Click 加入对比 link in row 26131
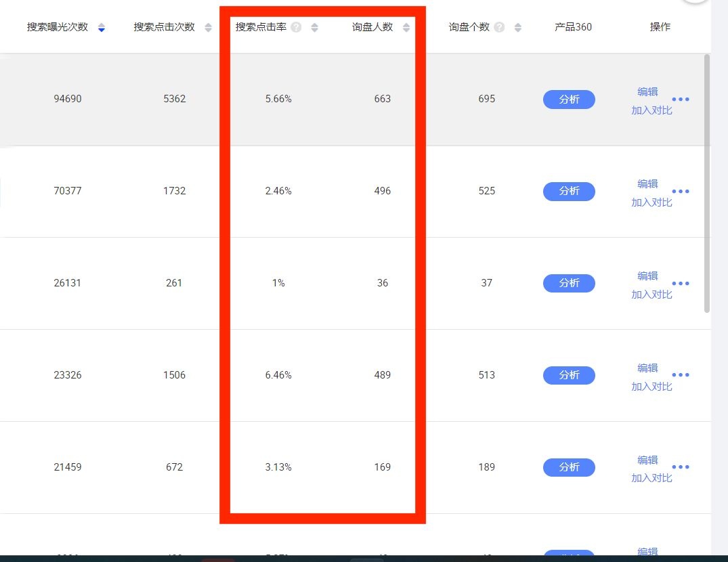The width and height of the screenshot is (728, 562). click(x=652, y=295)
